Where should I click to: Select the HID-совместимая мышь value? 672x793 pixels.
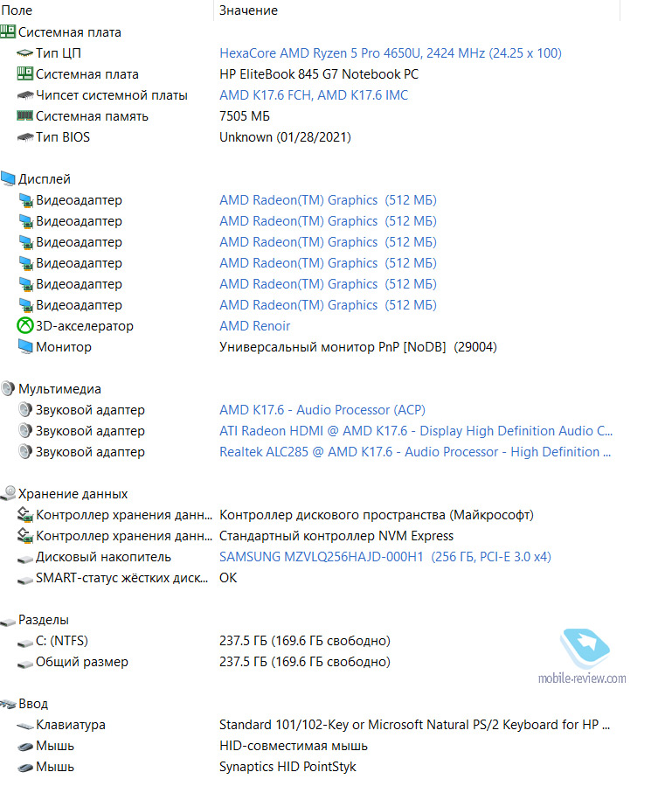(294, 746)
